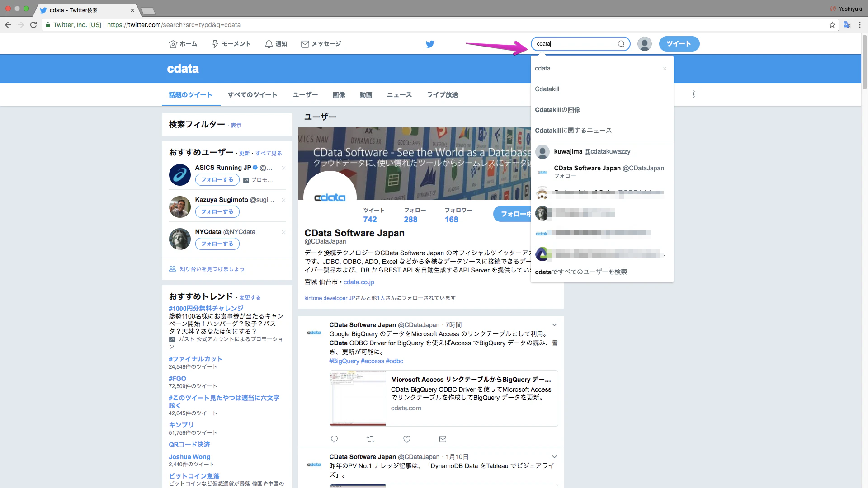Open cdata.co.jp profile link
The width and height of the screenshot is (868, 488).
pos(359,282)
